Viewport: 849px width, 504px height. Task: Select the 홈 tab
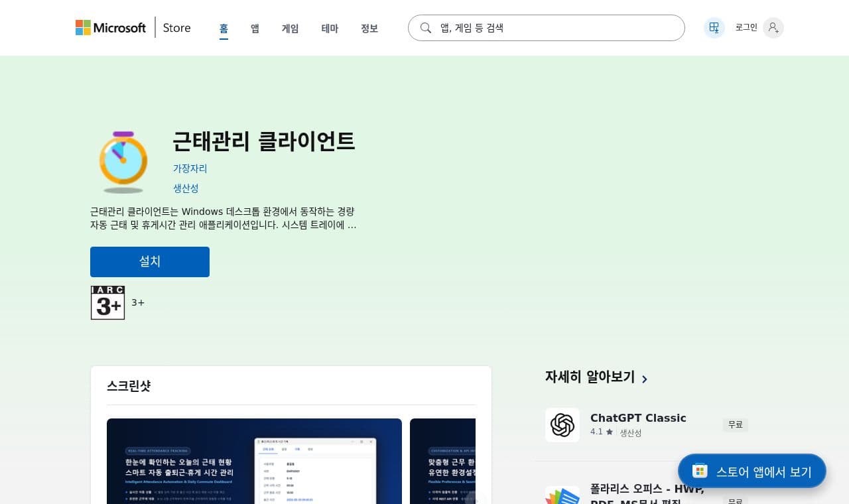[x=224, y=29]
